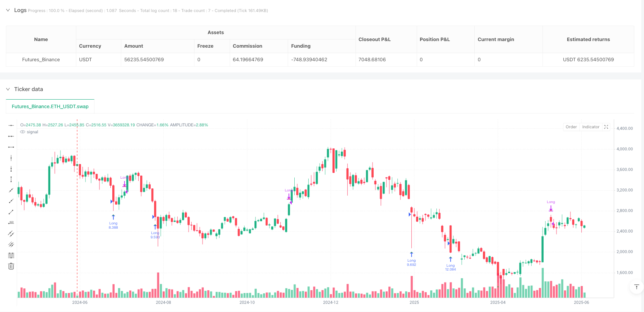This screenshot has height=312, width=644.
Task: Toggle the Indicator button on chart
Action: click(591, 127)
